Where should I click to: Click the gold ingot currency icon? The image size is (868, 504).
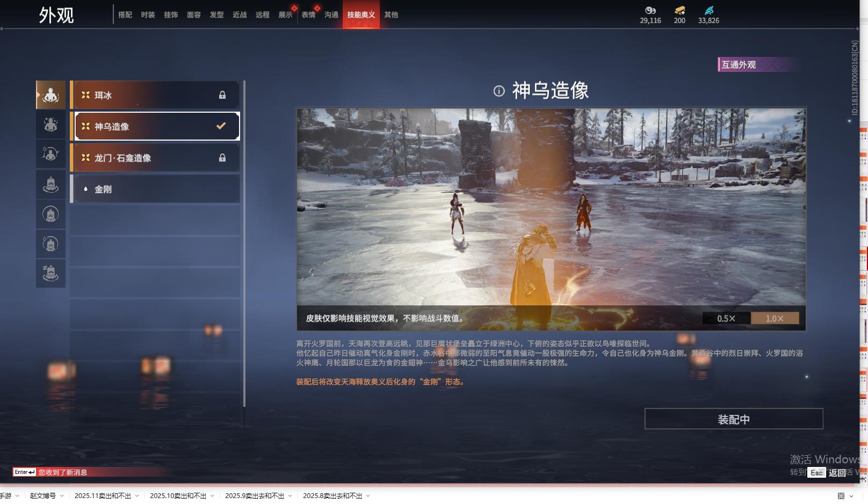(679, 10)
